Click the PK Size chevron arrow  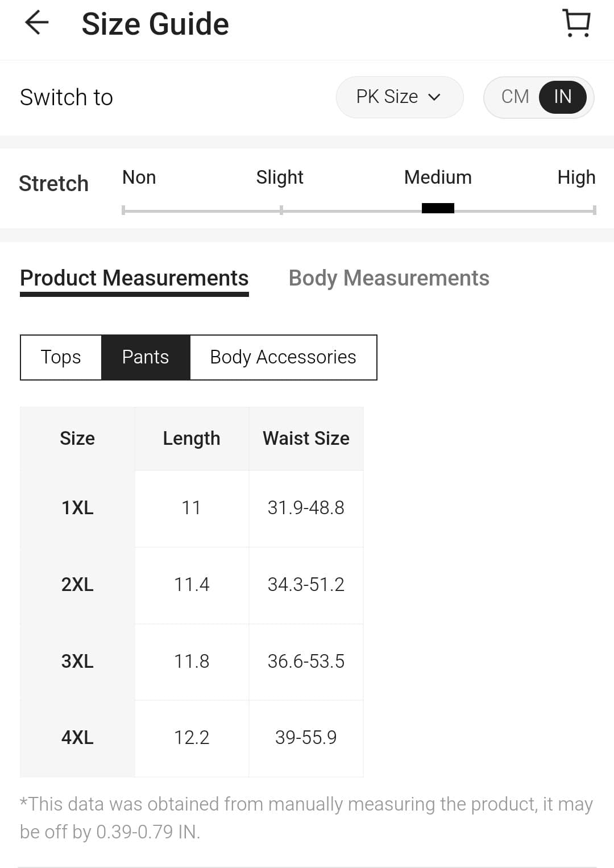434,97
